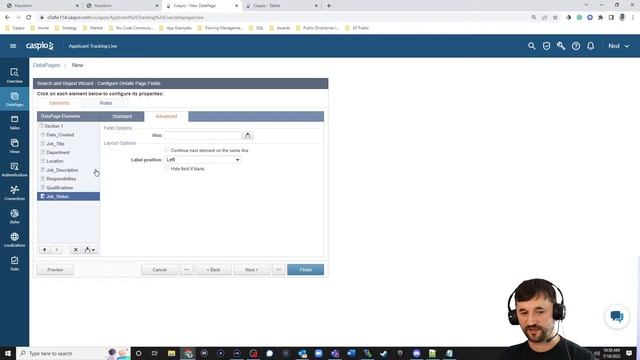Click the Preview button
The width and height of the screenshot is (640, 360).
[55, 269]
